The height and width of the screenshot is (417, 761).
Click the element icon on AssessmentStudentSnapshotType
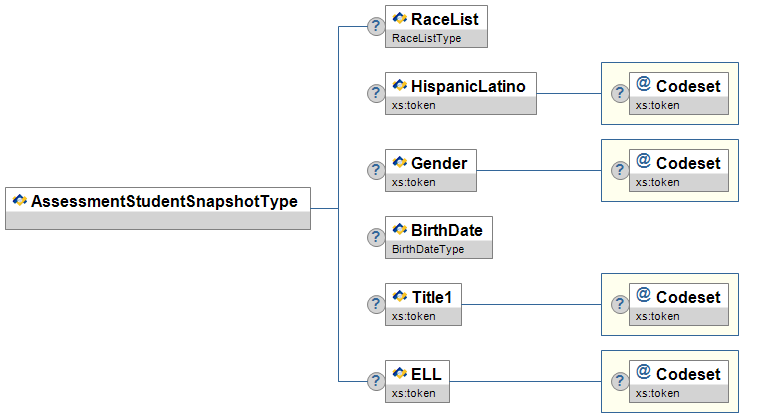(x=19, y=200)
